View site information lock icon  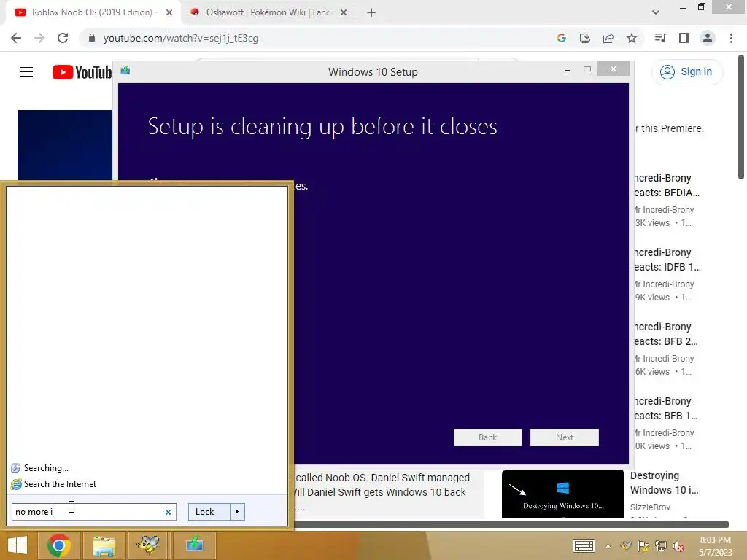[x=92, y=38]
